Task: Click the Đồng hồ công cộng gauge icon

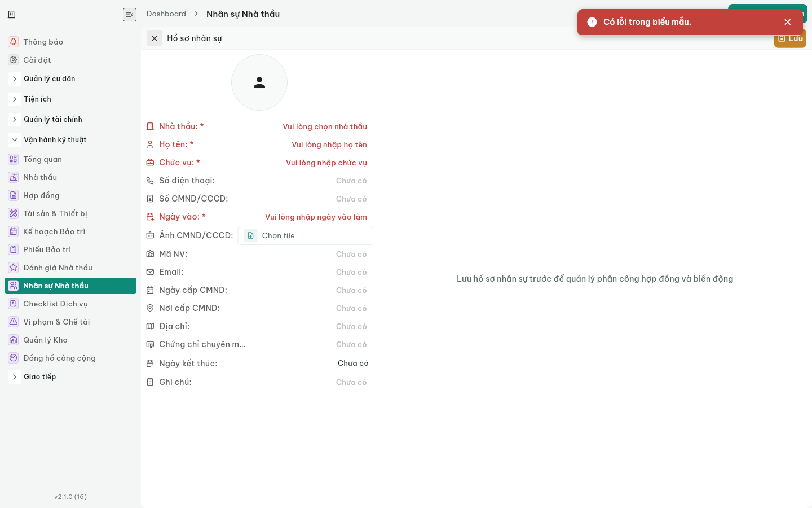Action: 14,358
